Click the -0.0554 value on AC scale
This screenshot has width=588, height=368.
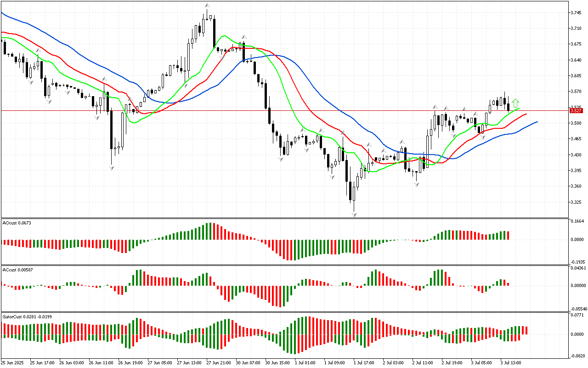578,309
